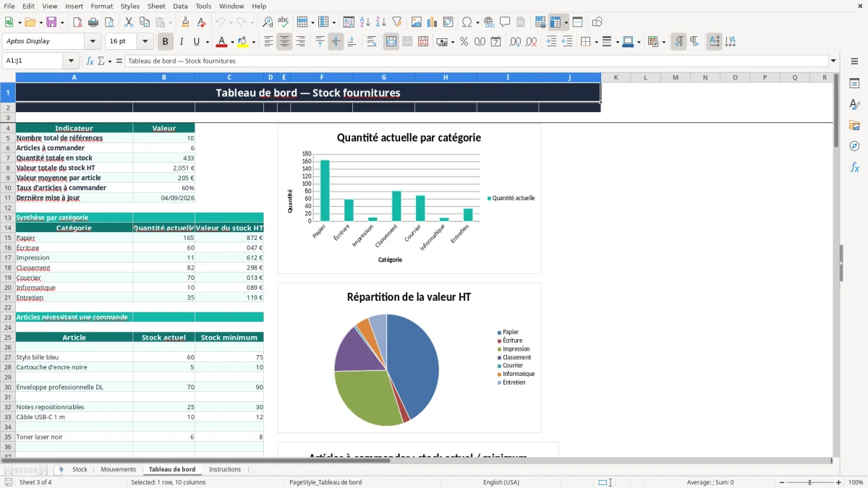This screenshot has width=868, height=488.
Task: Open the Data menu
Action: pos(180,6)
